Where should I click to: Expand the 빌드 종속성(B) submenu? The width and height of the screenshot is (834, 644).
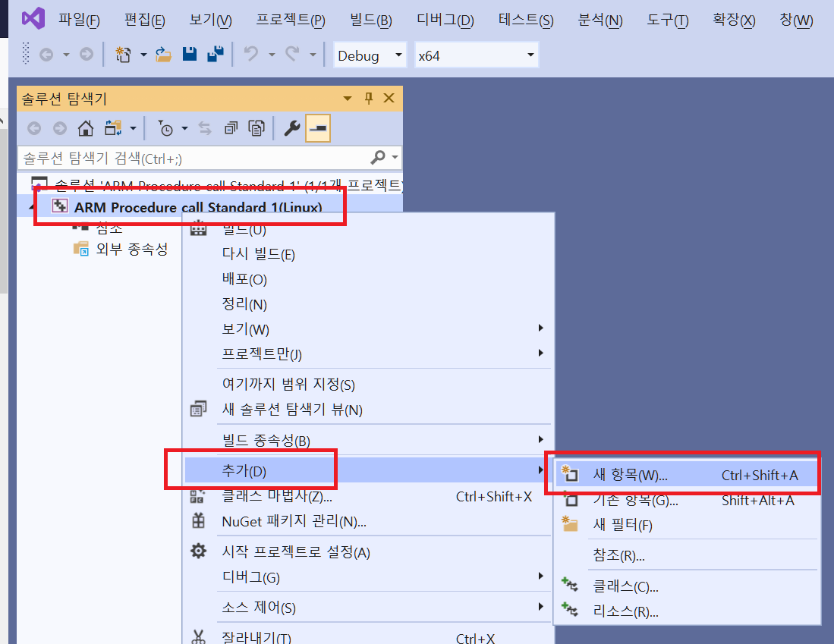point(367,440)
